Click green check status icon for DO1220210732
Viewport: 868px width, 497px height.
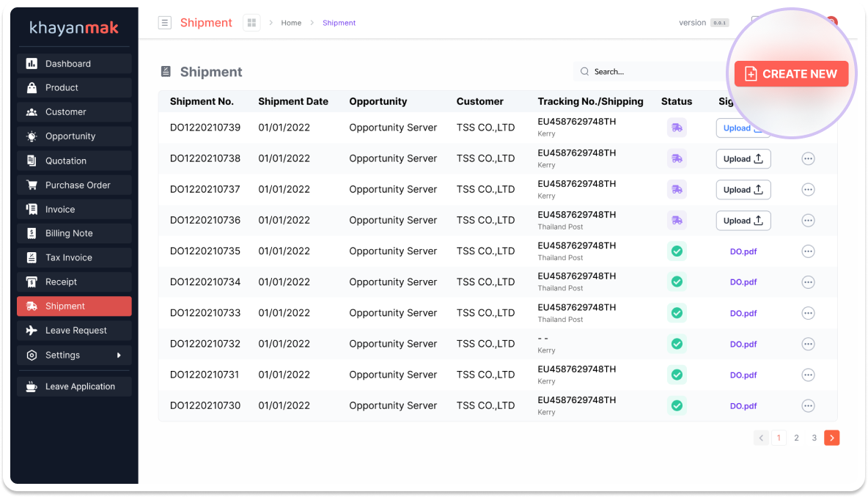pos(677,344)
